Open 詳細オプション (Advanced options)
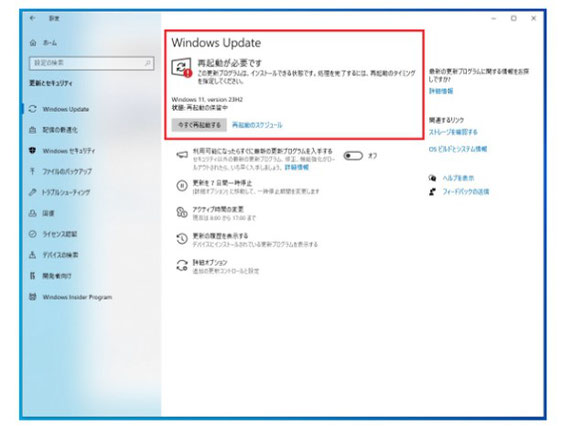 pyautogui.click(x=210, y=262)
